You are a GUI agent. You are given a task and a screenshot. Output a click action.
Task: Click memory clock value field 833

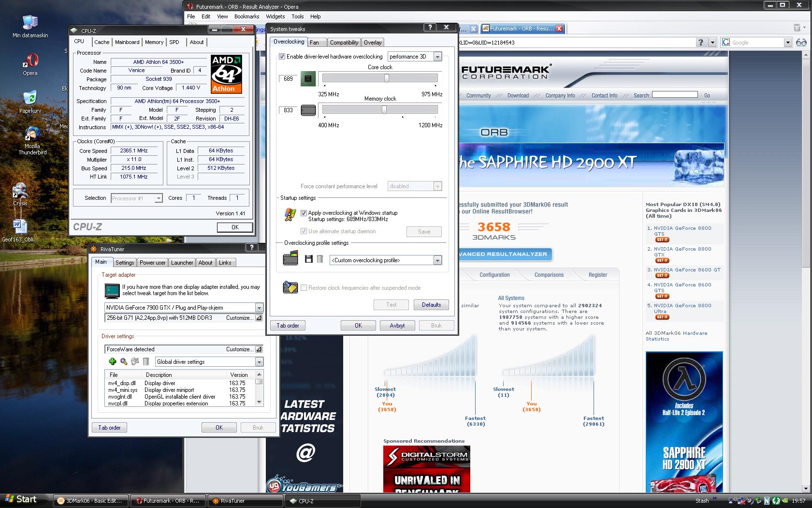[288, 110]
